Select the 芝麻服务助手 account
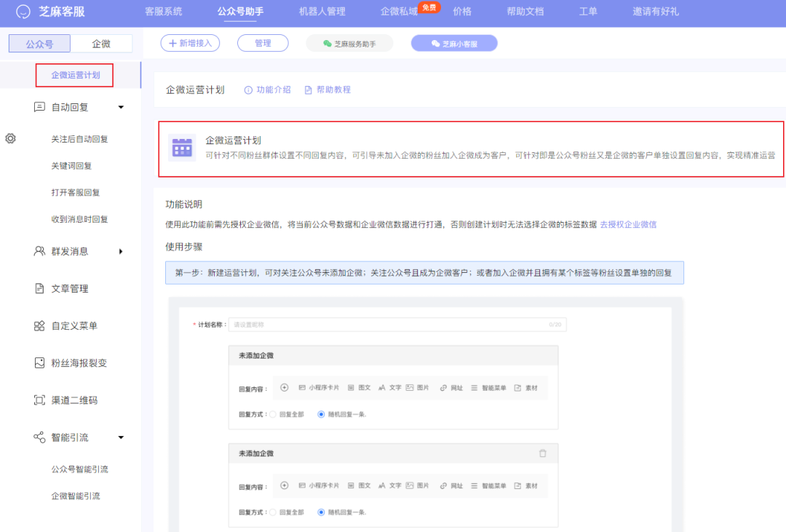This screenshot has height=532, width=786. coord(349,44)
